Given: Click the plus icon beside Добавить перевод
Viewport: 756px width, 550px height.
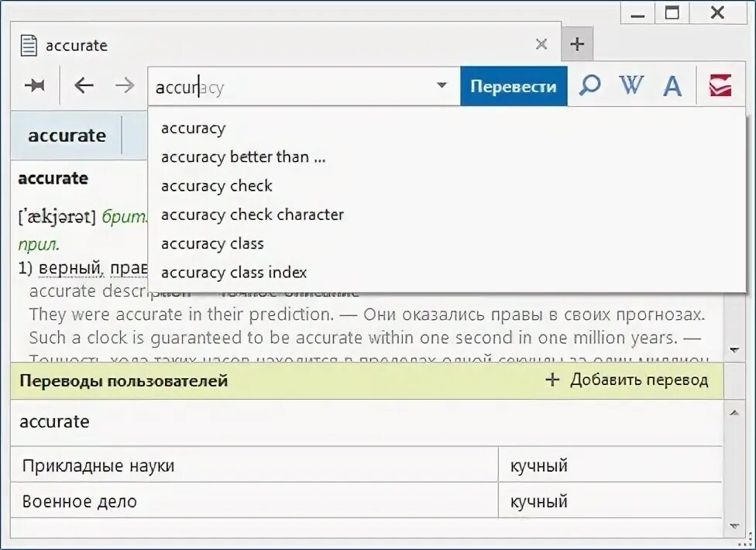Looking at the screenshot, I should click(552, 380).
